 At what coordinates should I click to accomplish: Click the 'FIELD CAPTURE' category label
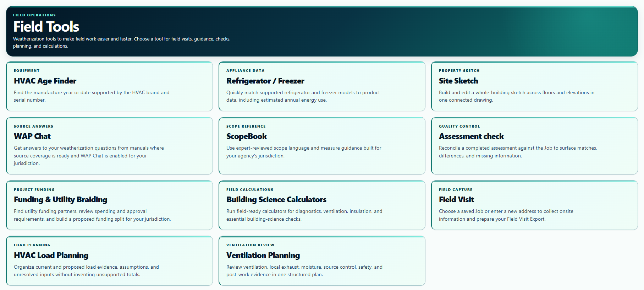click(456, 190)
